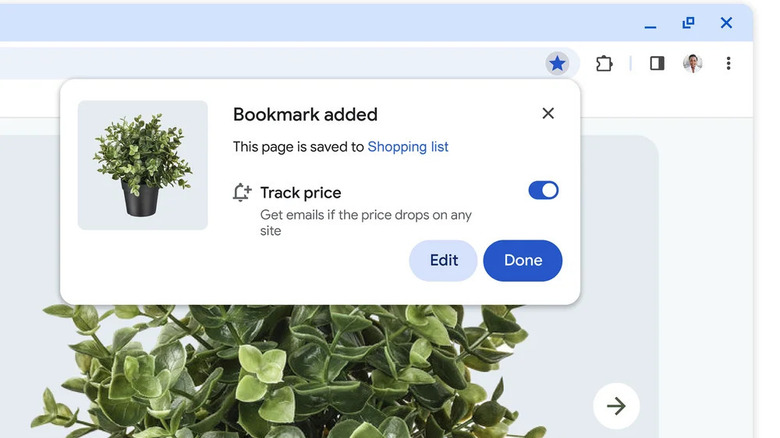Open the profile avatar menu
Screen dimensions: 780x438
tap(692, 63)
